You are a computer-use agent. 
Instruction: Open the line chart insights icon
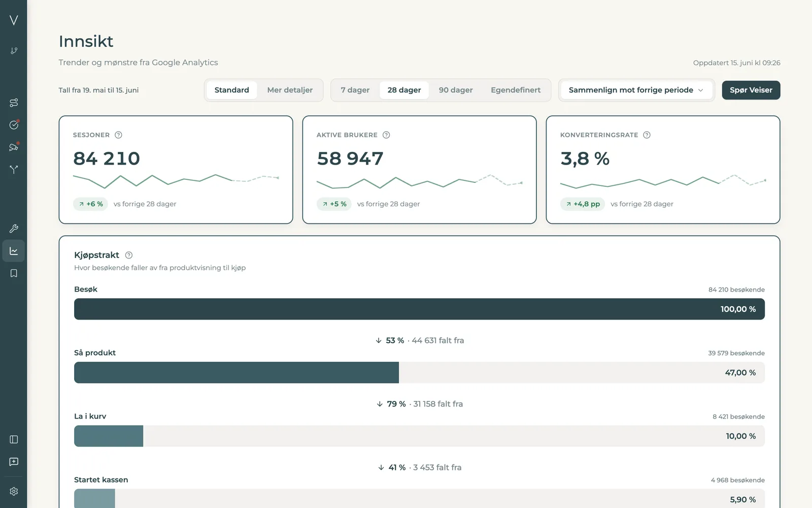(x=14, y=251)
